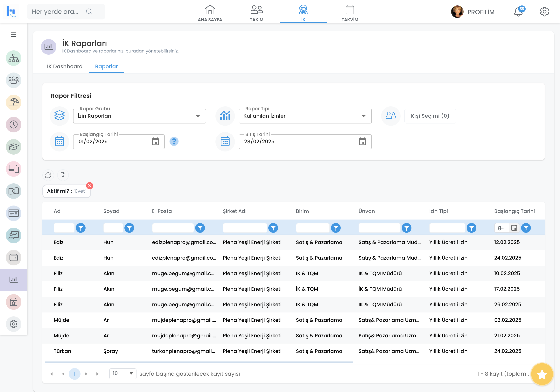Click the E-Posta filter input field

(x=173, y=228)
